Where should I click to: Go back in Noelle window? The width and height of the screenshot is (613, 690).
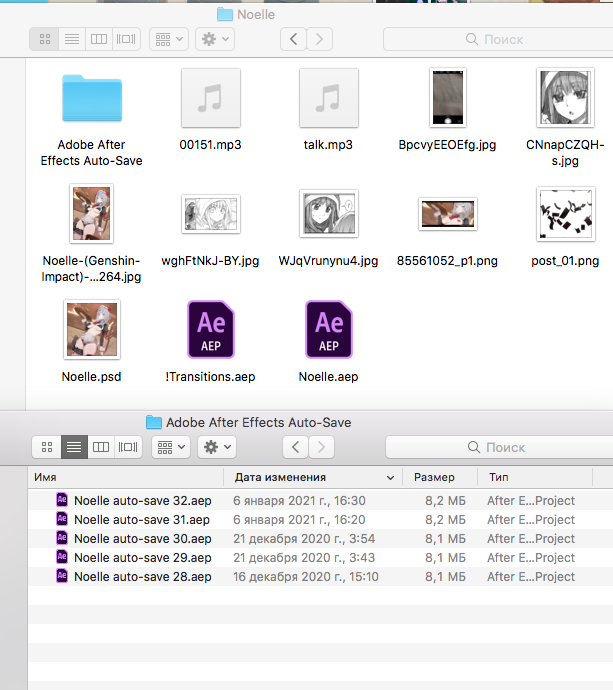pyautogui.click(x=294, y=39)
